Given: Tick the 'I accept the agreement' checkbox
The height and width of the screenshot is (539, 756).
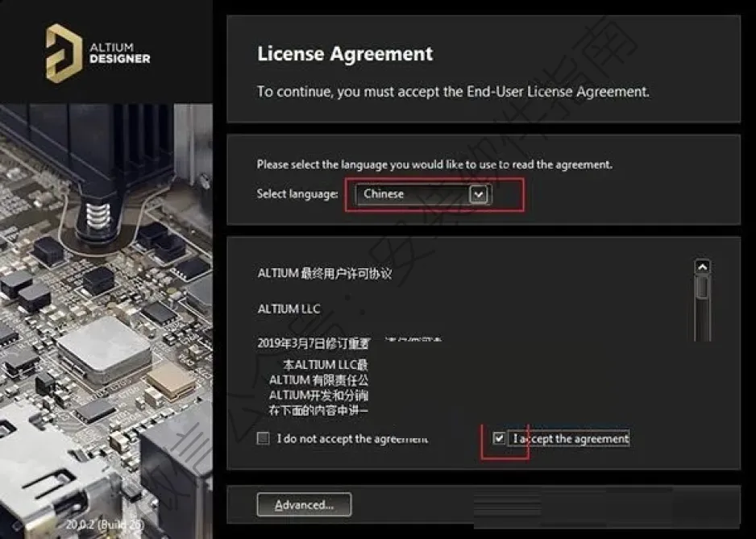Looking at the screenshot, I should pyautogui.click(x=499, y=438).
